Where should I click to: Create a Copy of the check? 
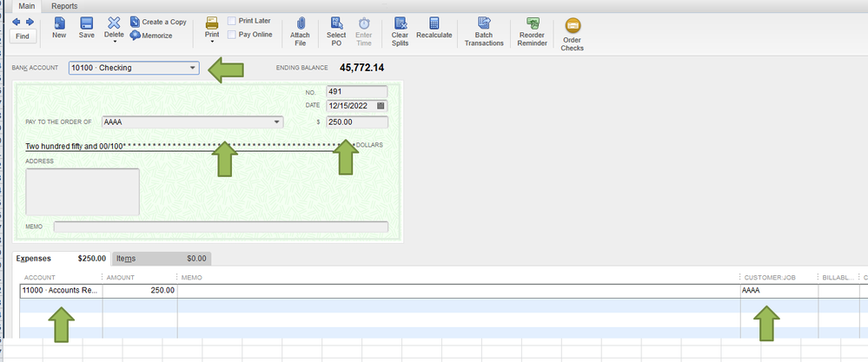click(x=159, y=22)
